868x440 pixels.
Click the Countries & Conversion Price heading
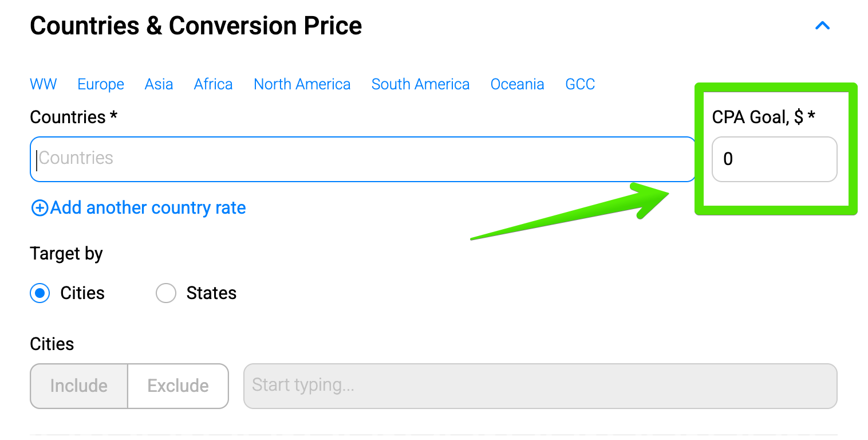tap(196, 26)
